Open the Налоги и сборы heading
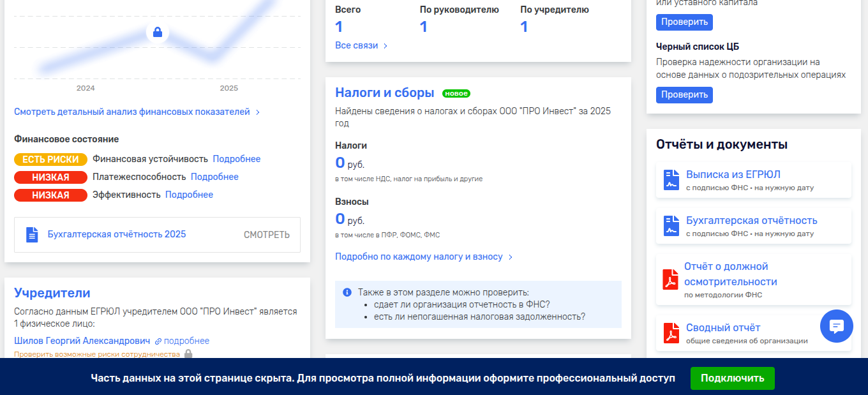868x395 pixels. click(385, 93)
